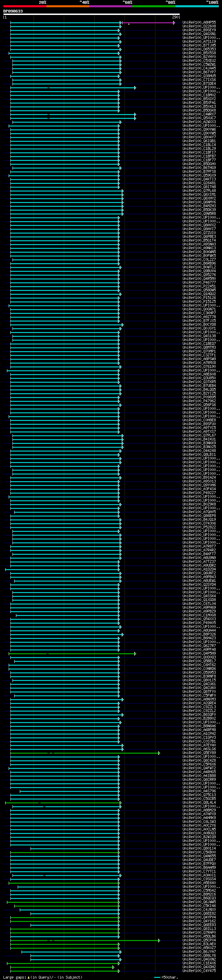Select hit label UniRef100_C1BLC4

pyautogui.click(x=199, y=145)
